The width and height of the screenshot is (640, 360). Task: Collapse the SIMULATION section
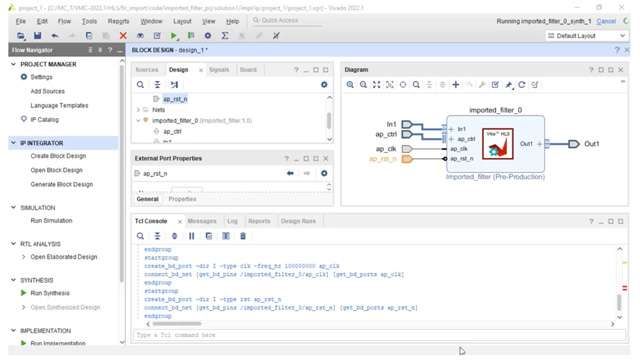[x=13, y=207]
